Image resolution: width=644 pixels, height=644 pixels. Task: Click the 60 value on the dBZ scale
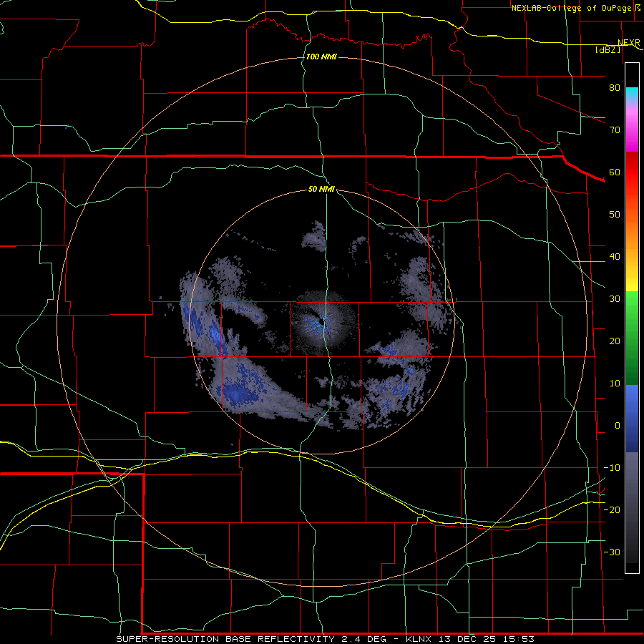(x=615, y=172)
